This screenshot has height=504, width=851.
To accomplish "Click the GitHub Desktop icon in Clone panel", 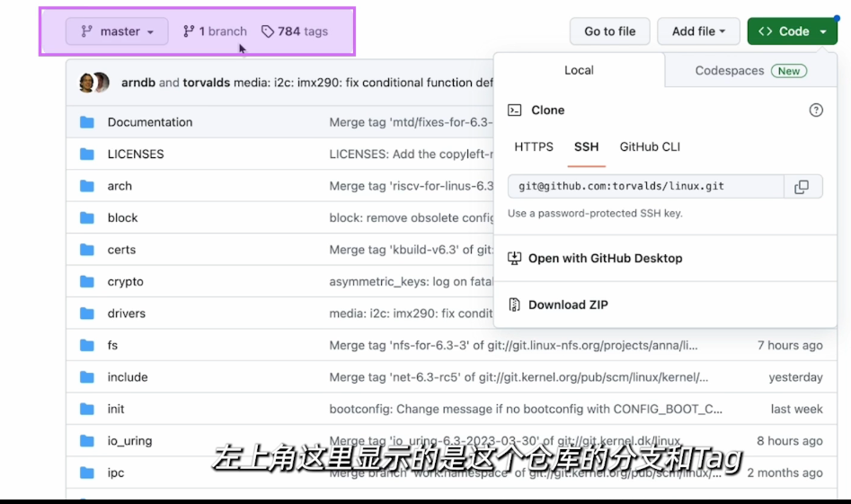I will (x=515, y=259).
